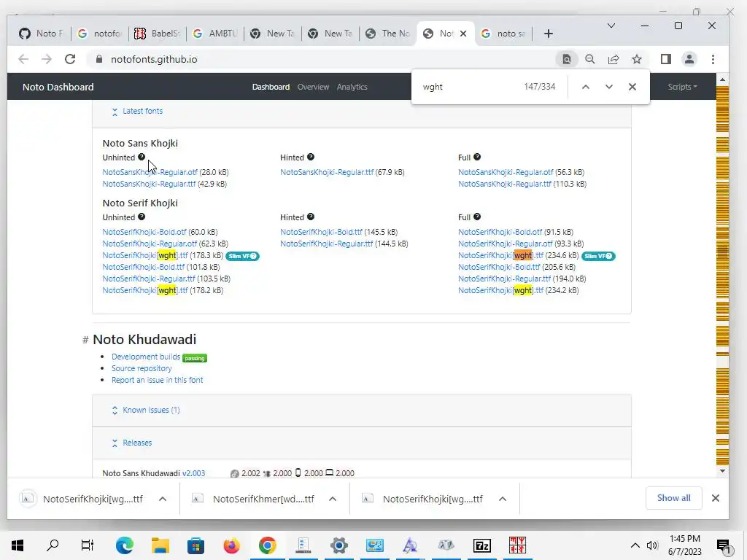The image size is (747, 560).
Task: Click help icon beside Full under Noto Serif Khojki
Action: click(x=477, y=217)
